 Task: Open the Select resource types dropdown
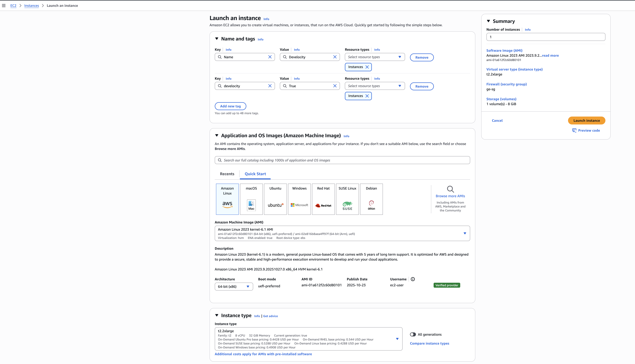click(x=374, y=57)
